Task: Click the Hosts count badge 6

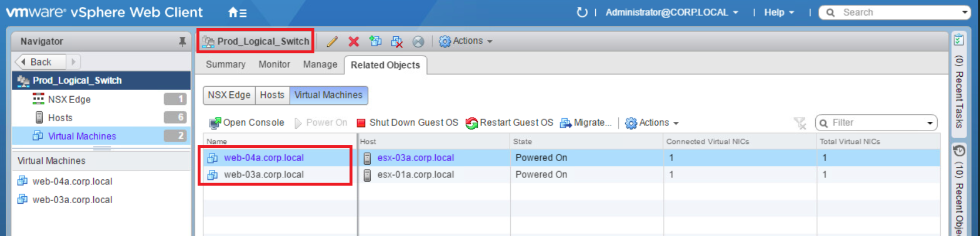Action: point(175,118)
